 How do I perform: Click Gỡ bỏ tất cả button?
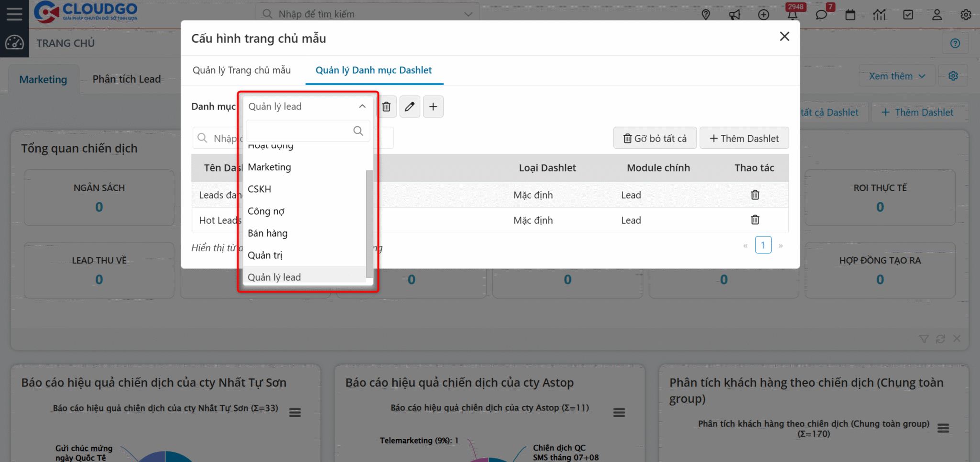(655, 138)
